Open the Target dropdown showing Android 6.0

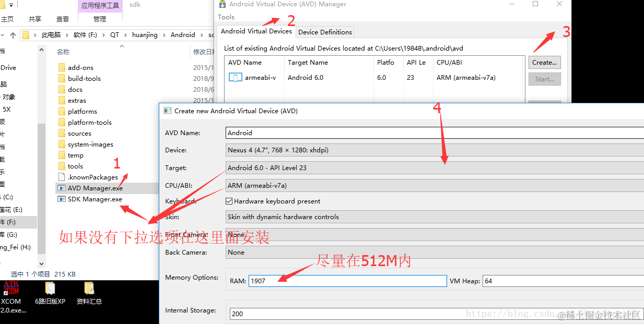(x=435, y=167)
